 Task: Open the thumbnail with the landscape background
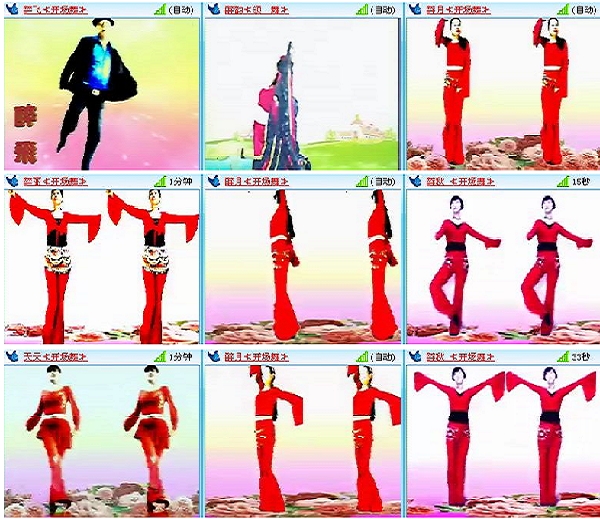pos(301,94)
